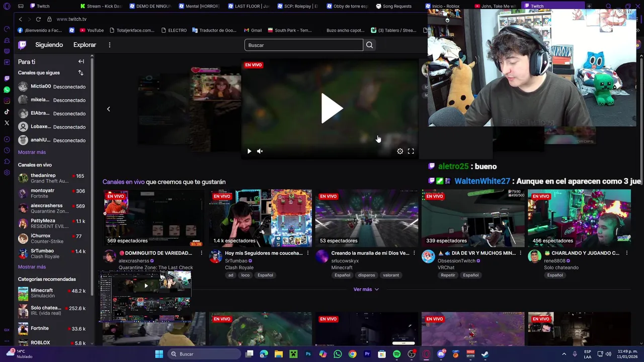Open PattyMeza channel in sidebar
Image resolution: width=644 pixels, height=362 pixels.
pos(51,223)
